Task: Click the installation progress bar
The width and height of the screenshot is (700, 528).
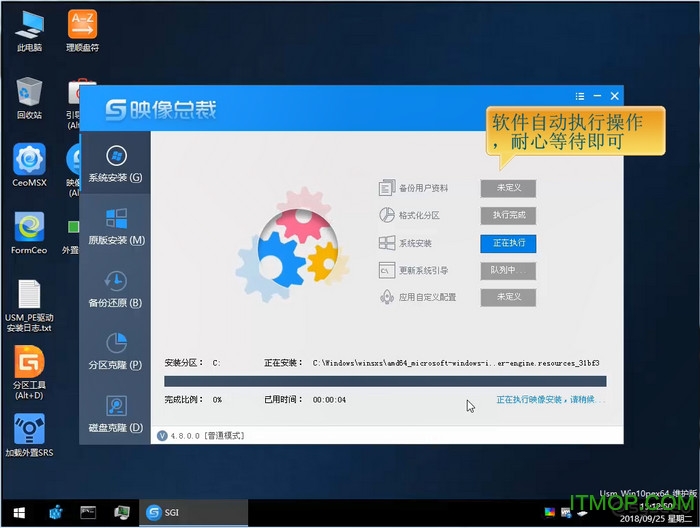Action: pos(385,381)
